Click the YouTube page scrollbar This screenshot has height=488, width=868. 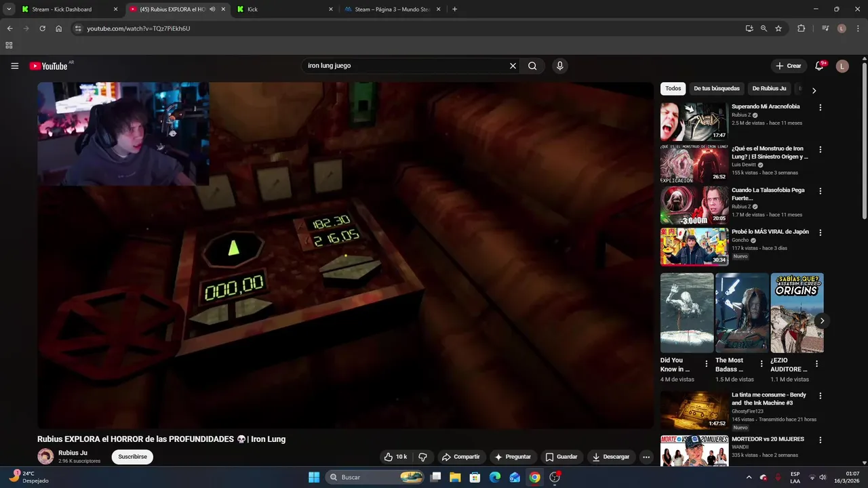(x=864, y=141)
